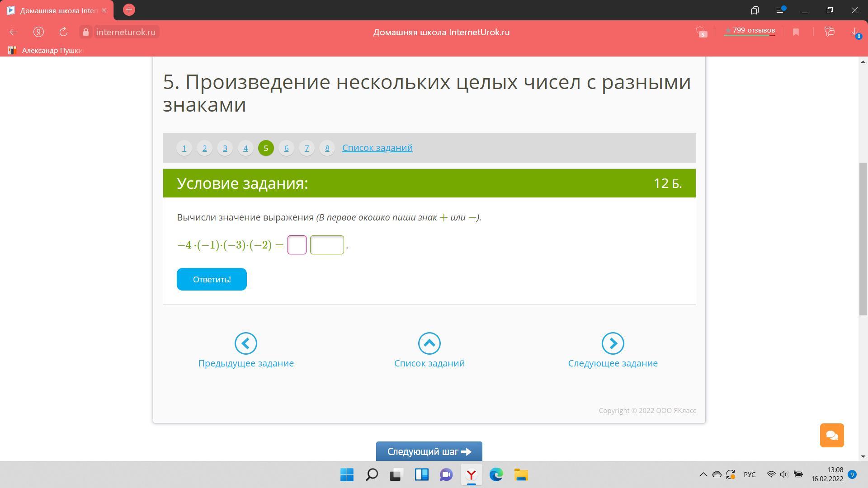The height and width of the screenshot is (488, 868).
Task: Open Microsoft Edge from taskbar
Action: (496, 474)
